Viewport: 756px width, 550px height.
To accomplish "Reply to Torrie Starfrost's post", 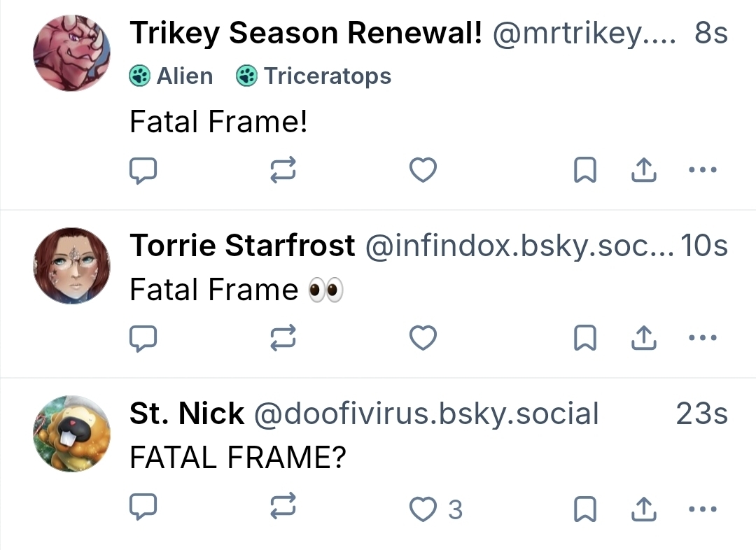I will click(143, 339).
